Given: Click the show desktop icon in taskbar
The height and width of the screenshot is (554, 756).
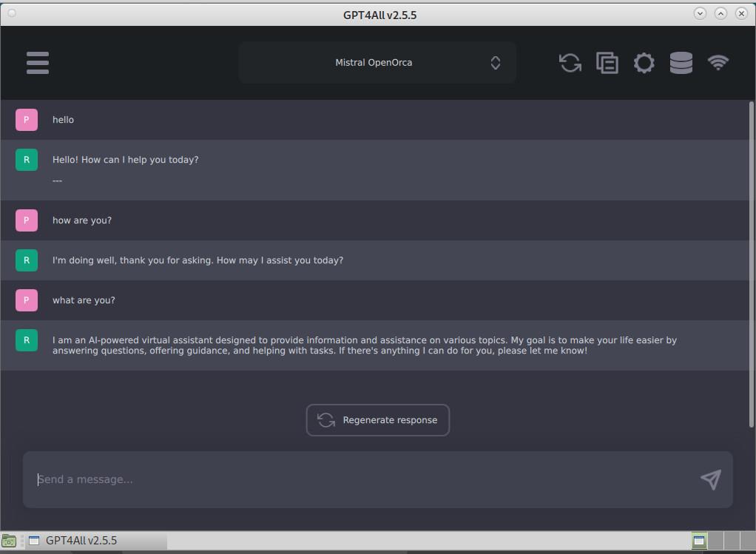Looking at the screenshot, I should pos(9,541).
